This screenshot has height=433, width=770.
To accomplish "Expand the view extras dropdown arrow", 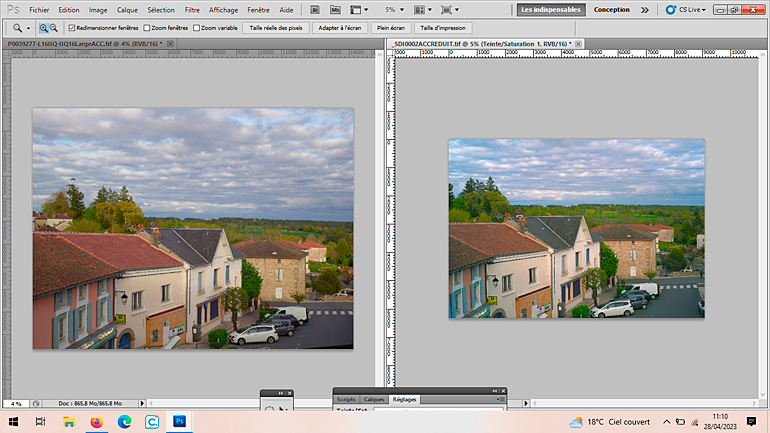I will (x=366, y=10).
